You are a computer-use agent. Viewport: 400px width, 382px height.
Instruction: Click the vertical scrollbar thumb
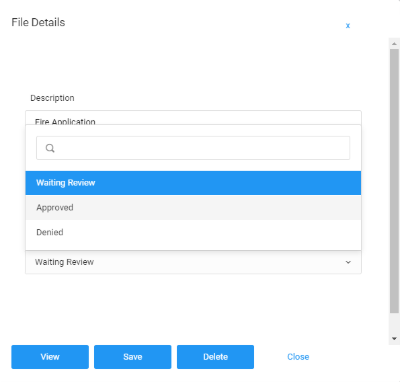click(x=394, y=181)
